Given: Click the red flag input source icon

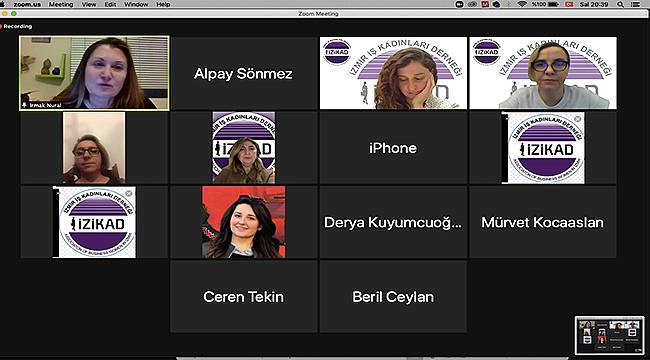Looking at the screenshot, I should [569, 4].
